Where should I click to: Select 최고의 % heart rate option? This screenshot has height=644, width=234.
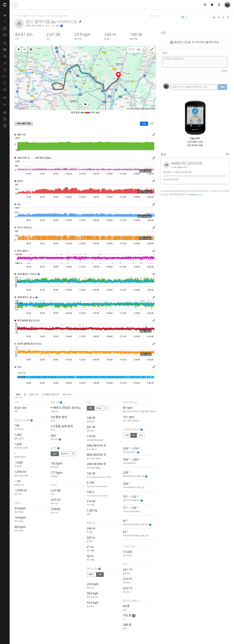[x=64, y=454]
